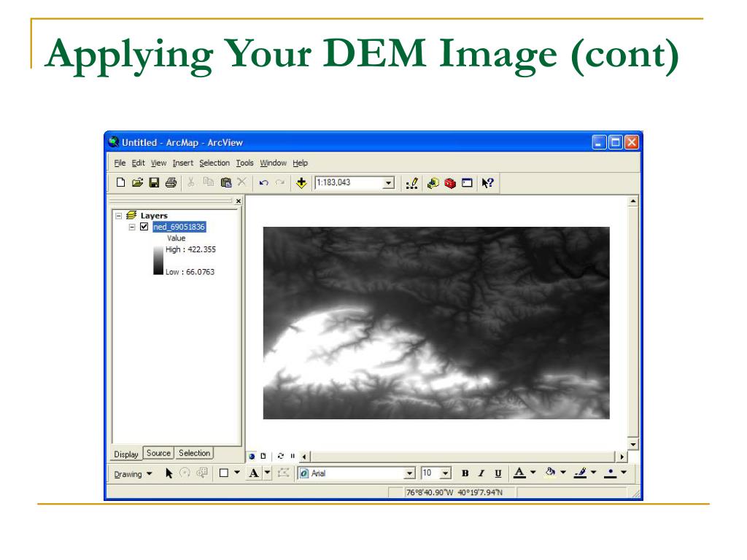Undo the last action
This screenshot has width=747, height=560.
[263, 182]
